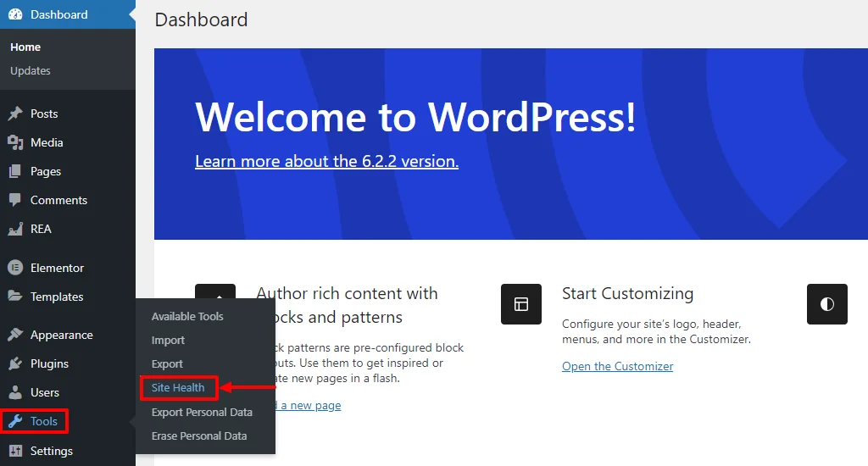Click the 'Open the Customizer' link
The image size is (868, 466).
tap(617, 366)
